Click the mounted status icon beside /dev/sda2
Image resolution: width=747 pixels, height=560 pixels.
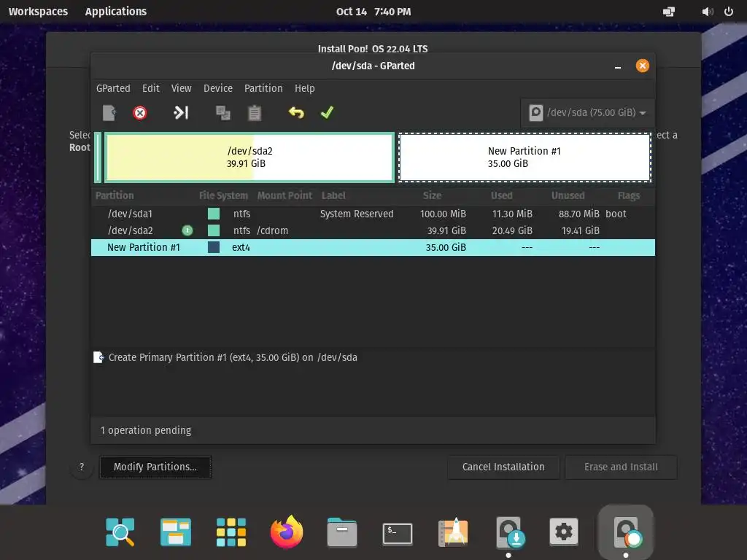tap(187, 230)
